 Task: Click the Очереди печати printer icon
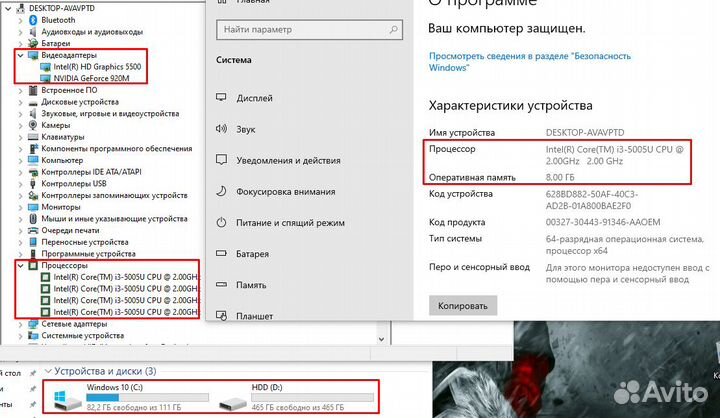tap(33, 230)
